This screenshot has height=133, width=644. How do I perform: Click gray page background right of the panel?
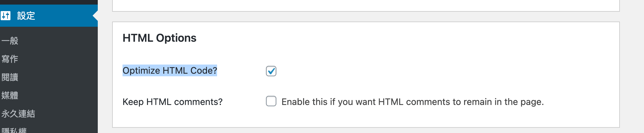632,65
